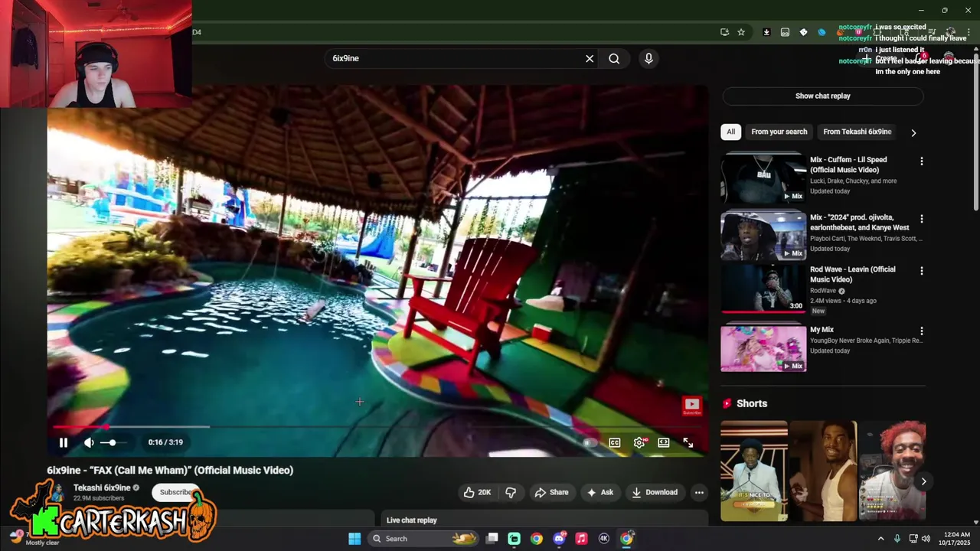Viewport: 980px width, 551px height.
Task: Open the Share dialog
Action: coord(551,492)
